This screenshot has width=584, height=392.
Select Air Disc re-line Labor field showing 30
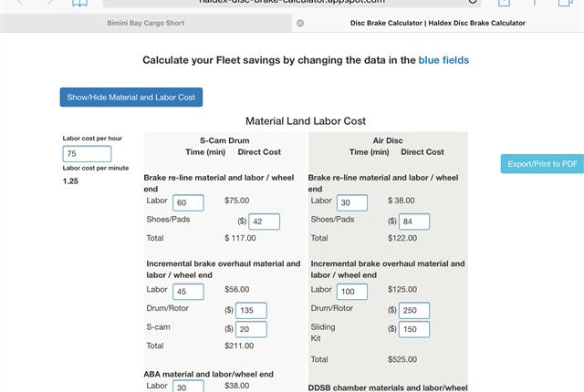click(x=352, y=202)
